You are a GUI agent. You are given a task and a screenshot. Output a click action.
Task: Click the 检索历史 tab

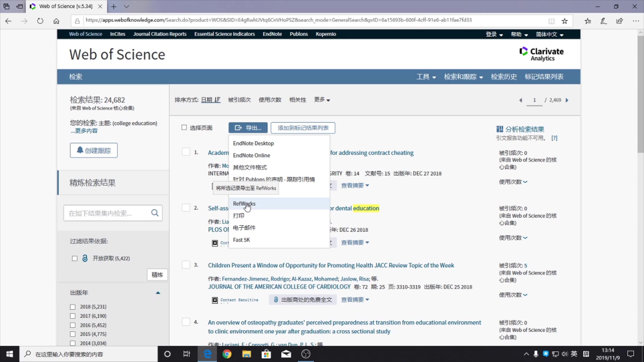[504, 76]
